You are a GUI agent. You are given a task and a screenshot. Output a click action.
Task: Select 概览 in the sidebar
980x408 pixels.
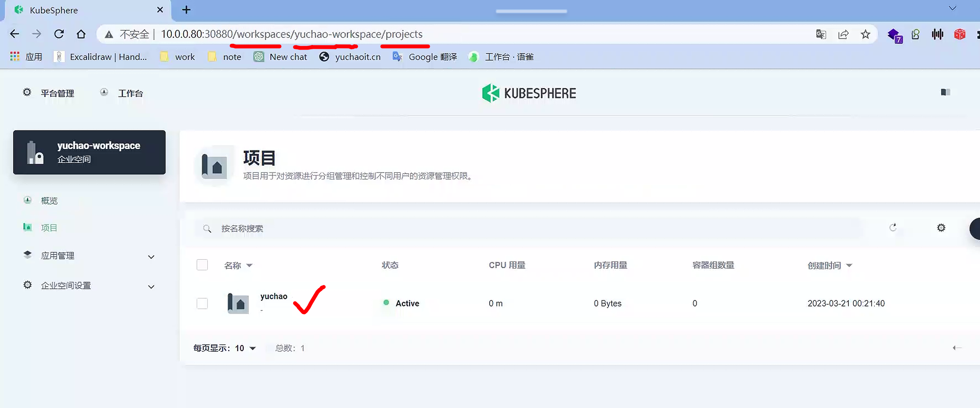pos(49,200)
